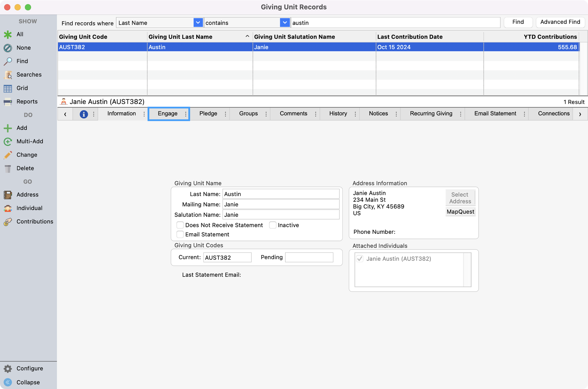Viewport: 588px width, 389px height.
Task: Switch to Grid view icon
Action: [8, 88]
